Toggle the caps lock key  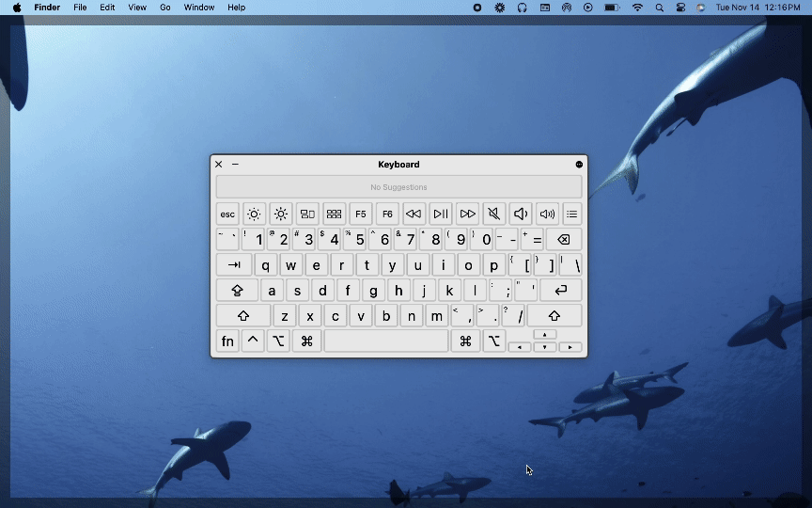click(237, 291)
